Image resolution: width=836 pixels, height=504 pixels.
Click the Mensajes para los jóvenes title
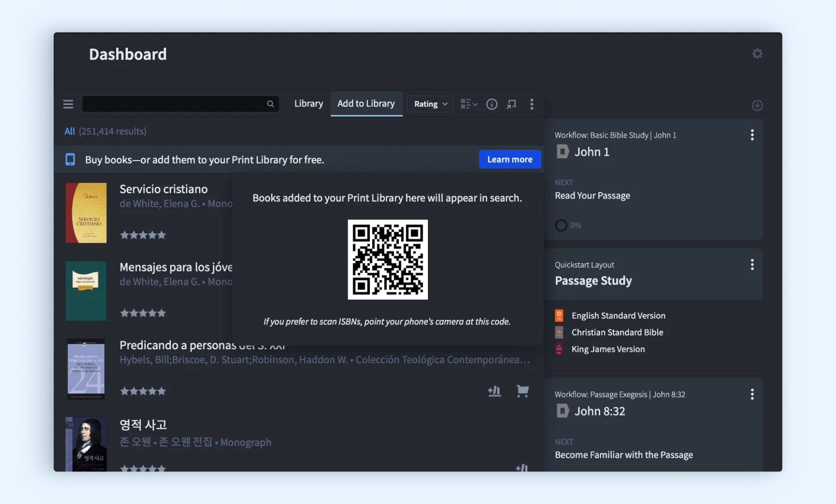click(176, 267)
